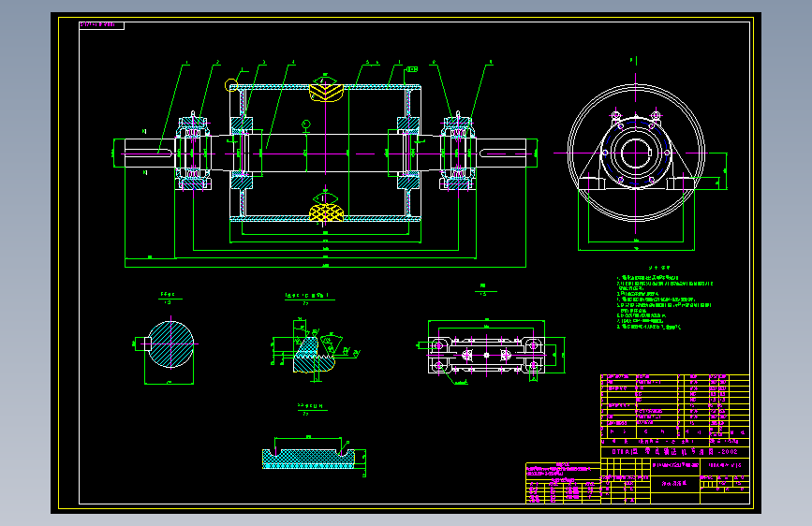This screenshot has width=812, height=526.
Task: Click the yellow diamond lagging pattern
Action: (326, 212)
